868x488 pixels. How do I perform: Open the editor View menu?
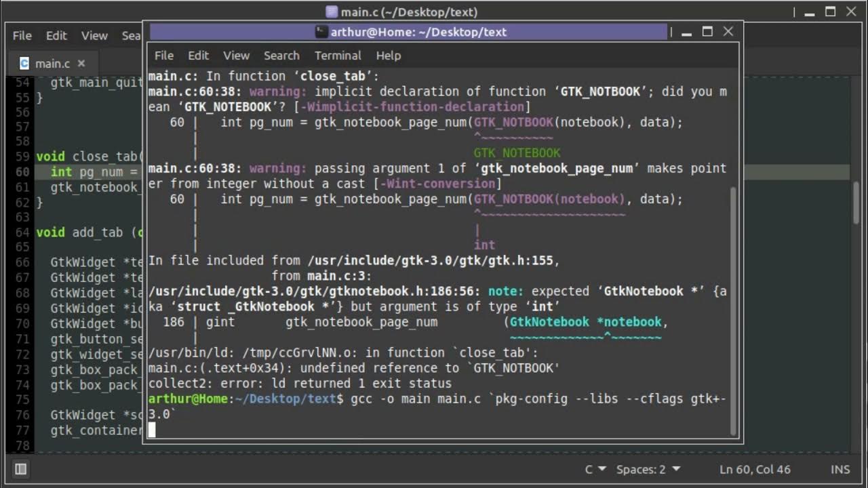click(95, 36)
